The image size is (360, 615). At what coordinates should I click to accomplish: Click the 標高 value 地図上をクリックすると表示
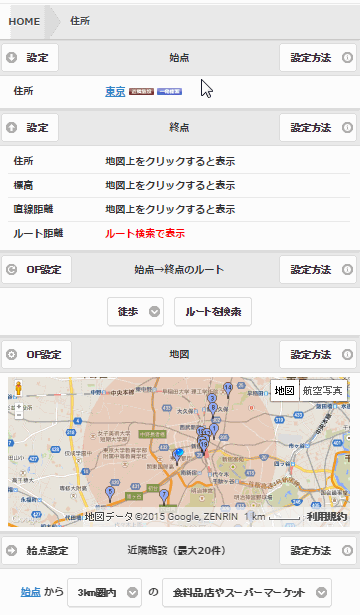tap(170, 185)
